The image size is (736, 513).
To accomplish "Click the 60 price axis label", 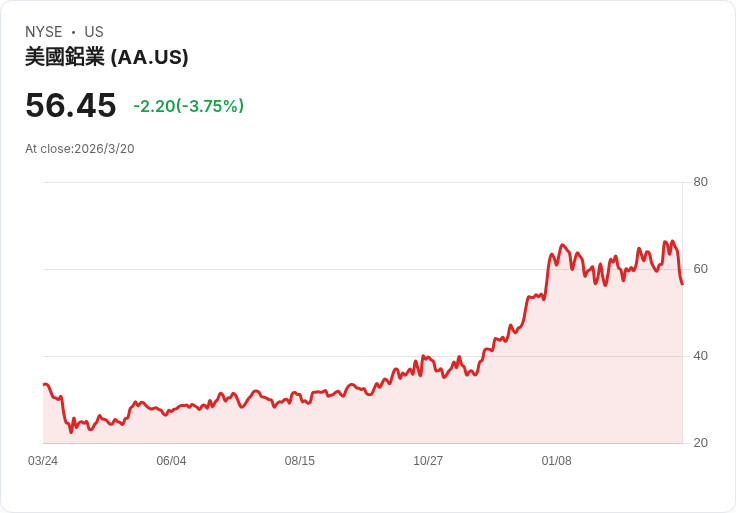I will point(700,269).
